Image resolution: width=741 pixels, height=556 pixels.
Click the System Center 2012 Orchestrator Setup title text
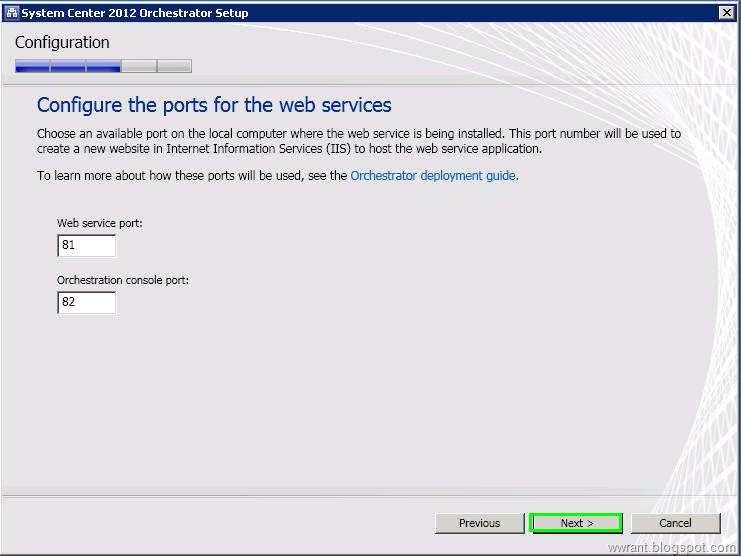[135, 13]
